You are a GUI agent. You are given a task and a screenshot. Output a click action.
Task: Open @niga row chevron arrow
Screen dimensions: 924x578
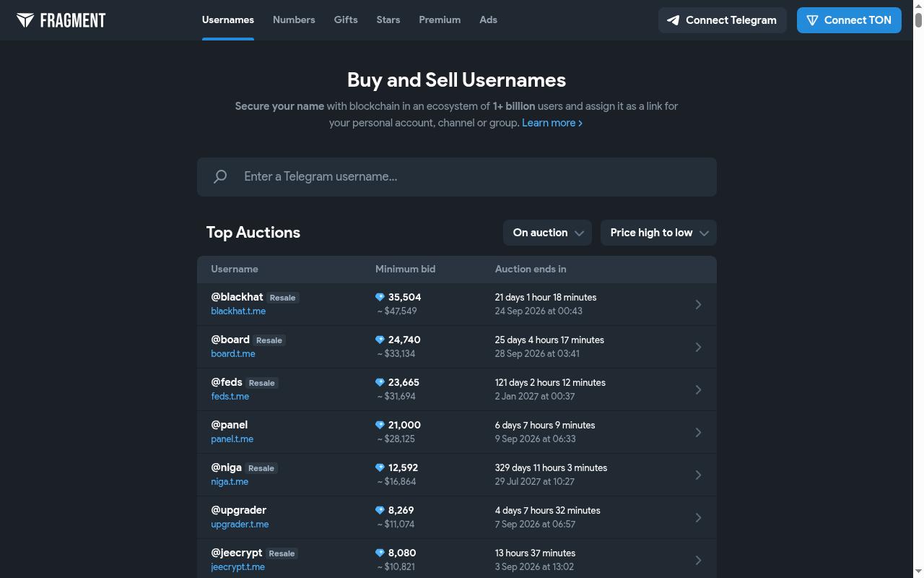point(698,475)
